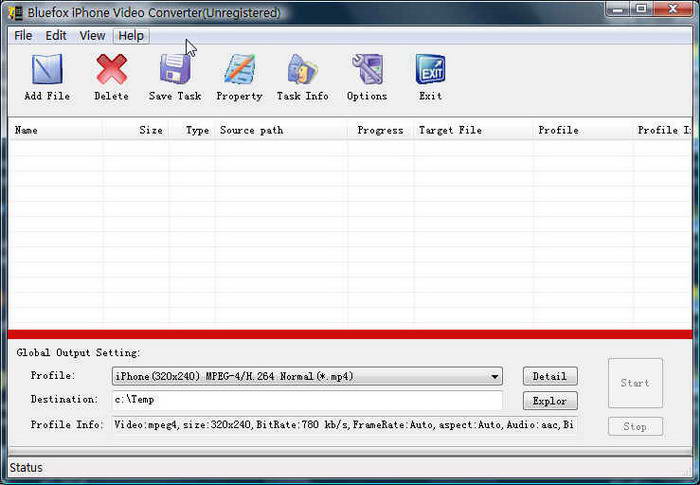
Task: Sort by the Type column header
Action: [x=192, y=130]
